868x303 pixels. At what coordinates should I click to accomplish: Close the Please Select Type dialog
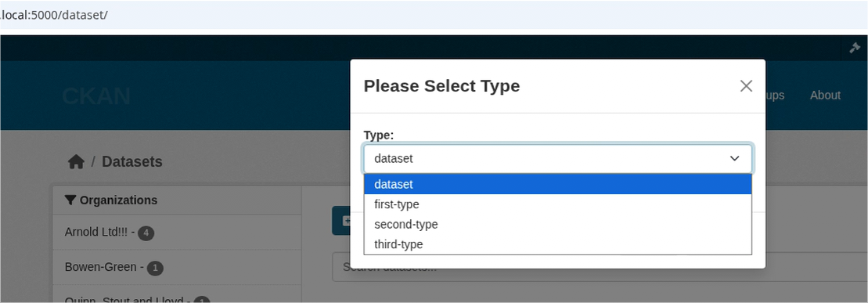tap(746, 86)
